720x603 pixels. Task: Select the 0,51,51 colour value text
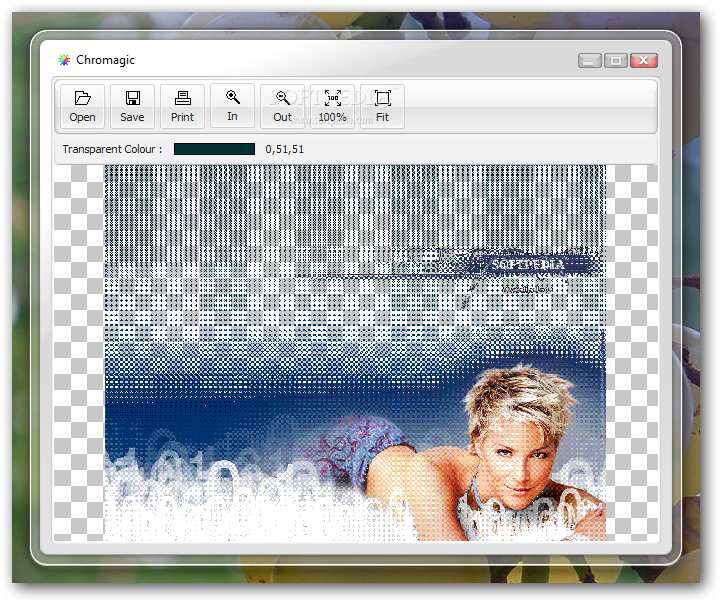coord(285,149)
